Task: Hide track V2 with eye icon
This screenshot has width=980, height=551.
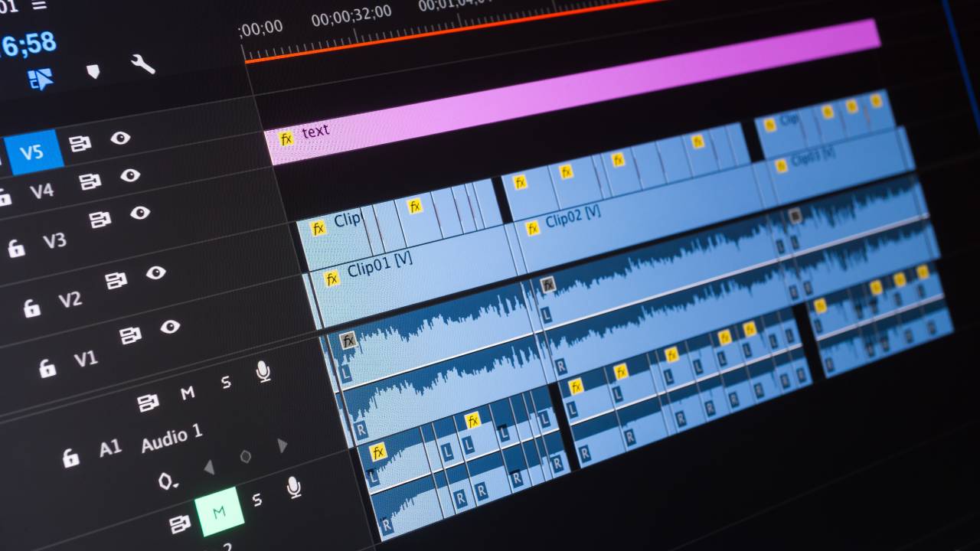Action: [156, 272]
